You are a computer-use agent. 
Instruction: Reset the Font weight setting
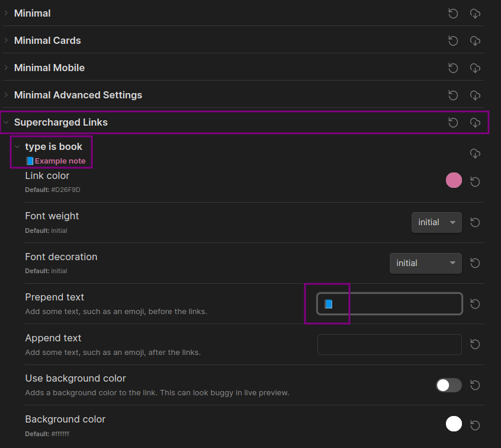[x=475, y=222]
